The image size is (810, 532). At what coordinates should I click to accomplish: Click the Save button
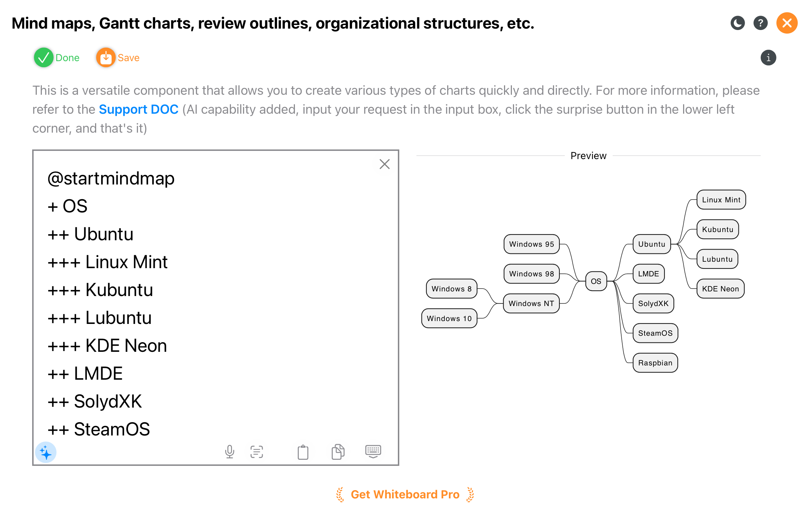118,58
